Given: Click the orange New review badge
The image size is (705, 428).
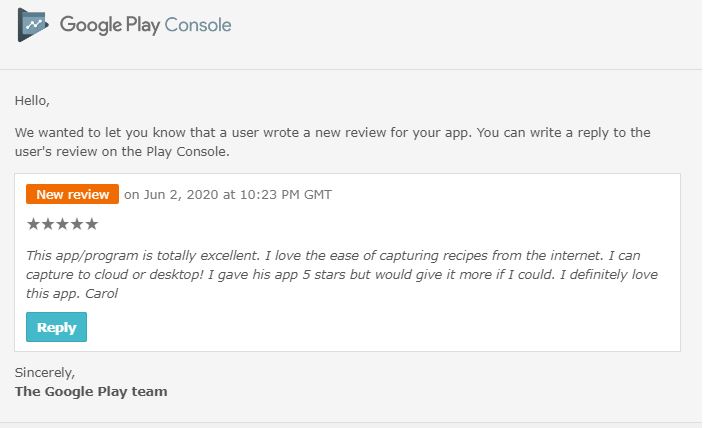Looking at the screenshot, I should [x=72, y=194].
